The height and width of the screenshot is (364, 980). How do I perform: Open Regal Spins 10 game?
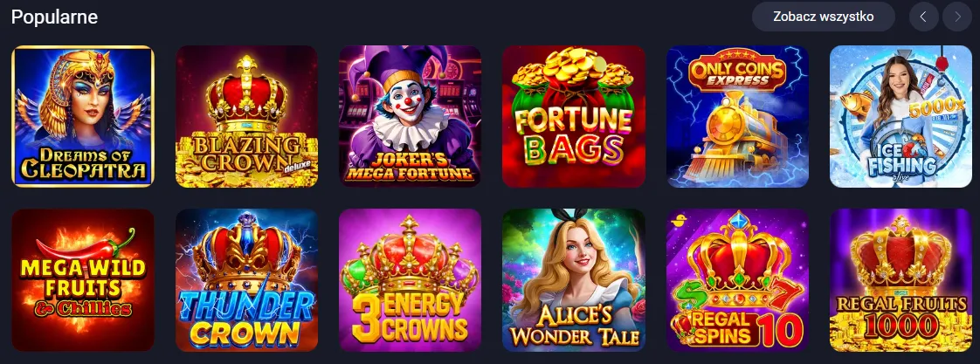coord(737,279)
